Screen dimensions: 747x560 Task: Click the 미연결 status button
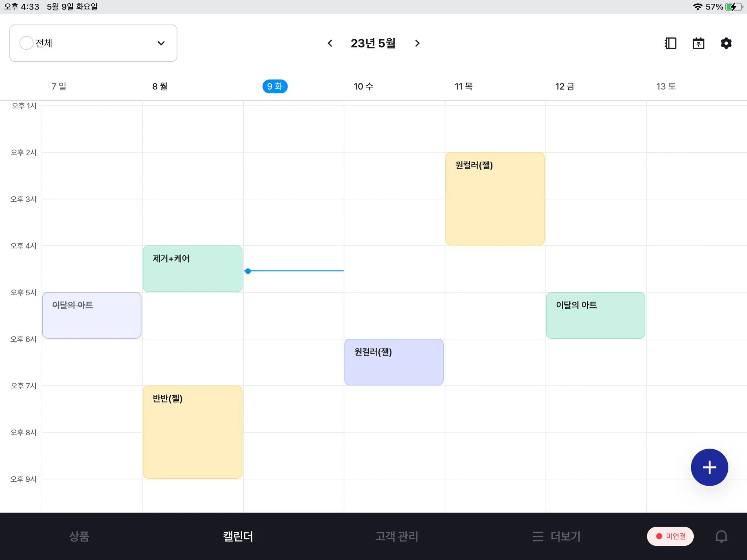coord(670,536)
